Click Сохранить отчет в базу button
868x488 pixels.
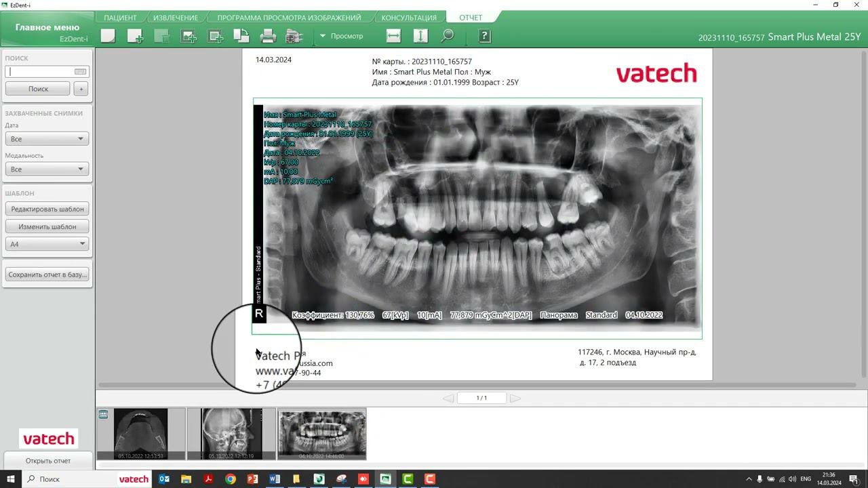[x=47, y=274]
